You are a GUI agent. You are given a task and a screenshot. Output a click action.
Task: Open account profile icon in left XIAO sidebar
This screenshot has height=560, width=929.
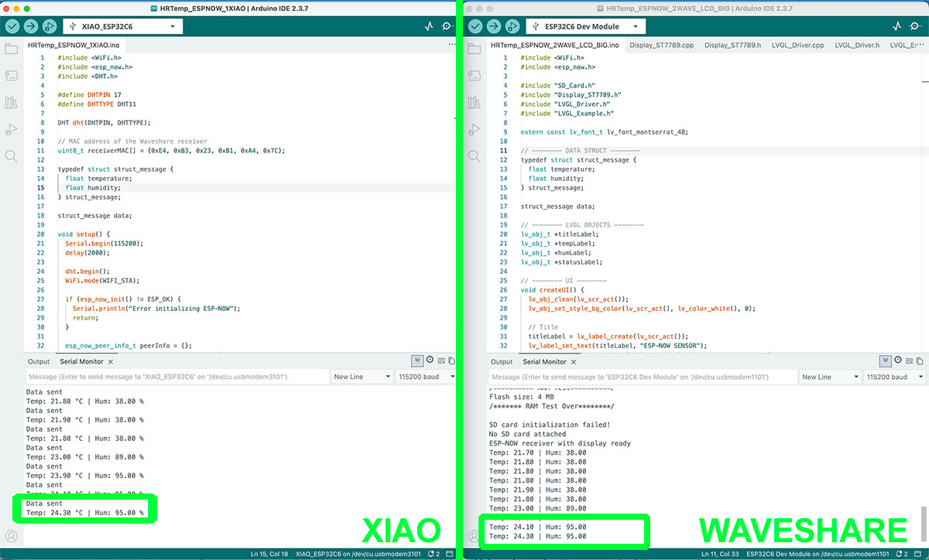pos(11,536)
